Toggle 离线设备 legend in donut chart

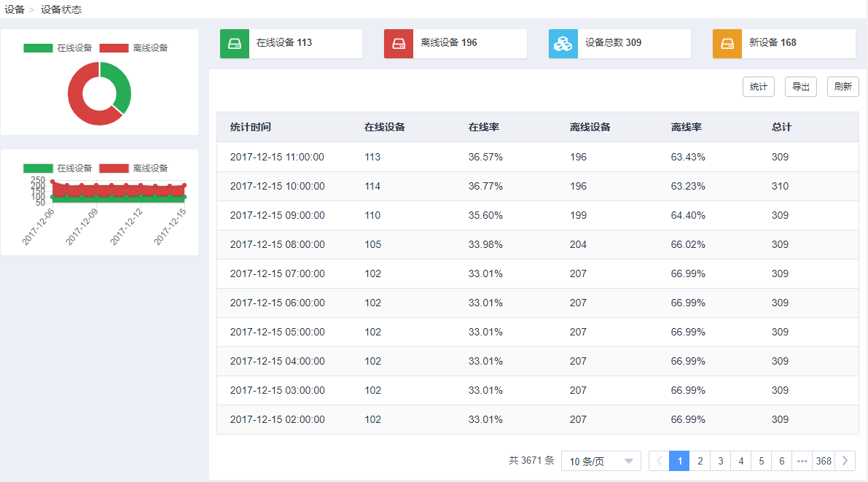[133, 48]
